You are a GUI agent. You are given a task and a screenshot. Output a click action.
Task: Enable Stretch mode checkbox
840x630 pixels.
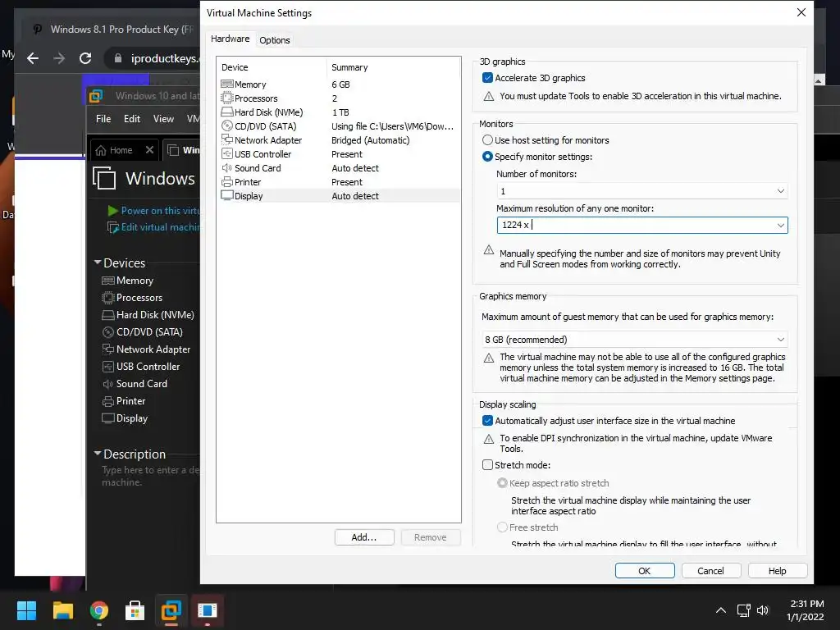click(x=487, y=465)
